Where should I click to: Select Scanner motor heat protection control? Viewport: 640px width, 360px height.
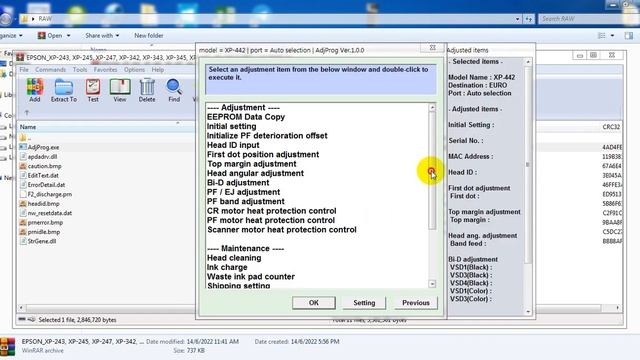click(282, 229)
